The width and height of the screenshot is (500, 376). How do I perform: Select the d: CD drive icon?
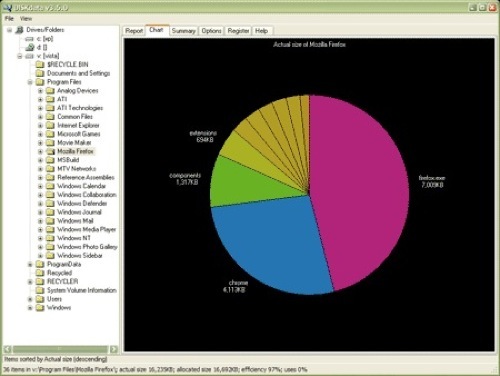[30, 47]
